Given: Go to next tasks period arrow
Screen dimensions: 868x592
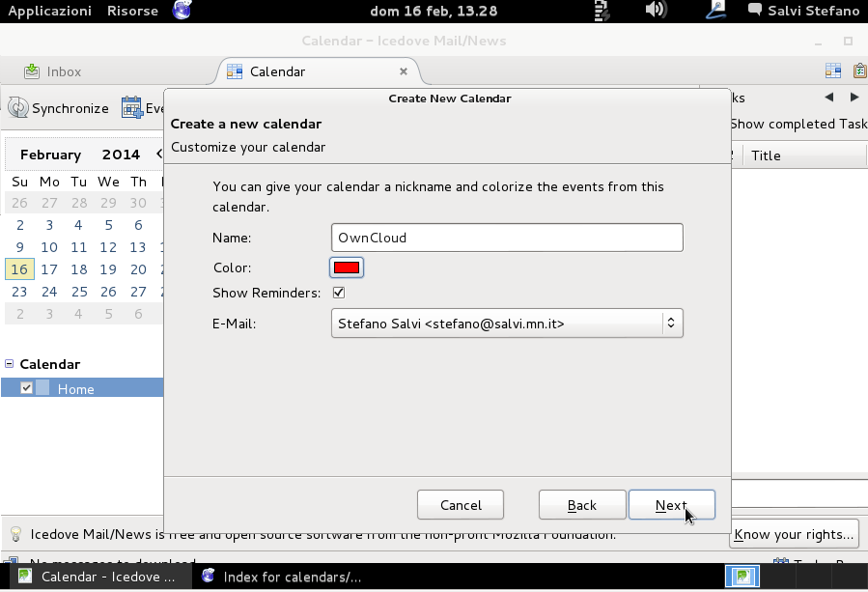Looking at the screenshot, I should [854, 98].
